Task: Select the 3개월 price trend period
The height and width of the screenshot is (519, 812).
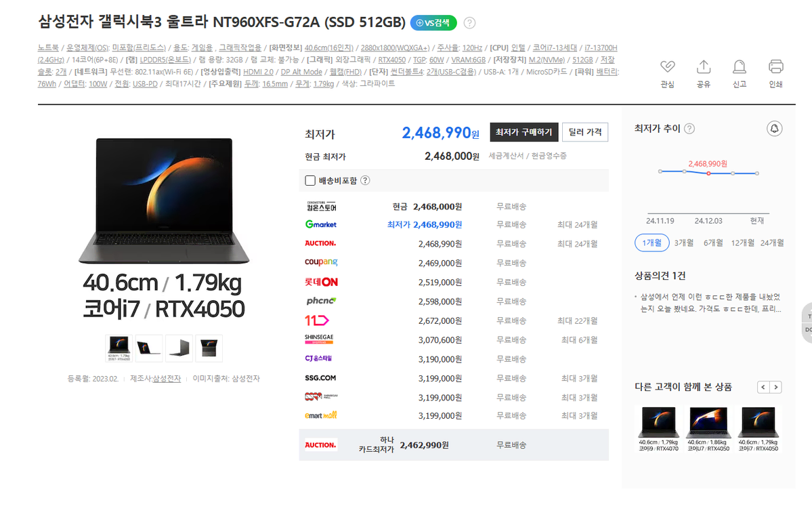Action: [683, 243]
